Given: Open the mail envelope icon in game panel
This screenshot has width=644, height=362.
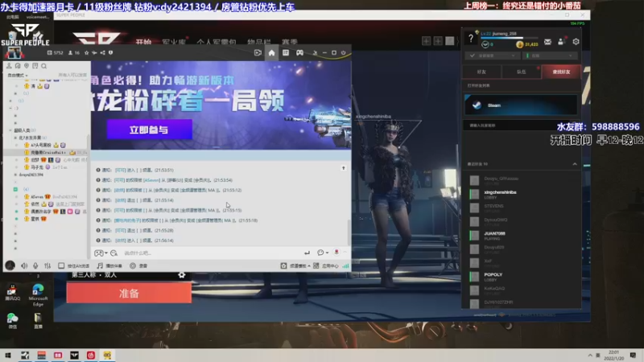Looking at the screenshot, I should [547, 42].
